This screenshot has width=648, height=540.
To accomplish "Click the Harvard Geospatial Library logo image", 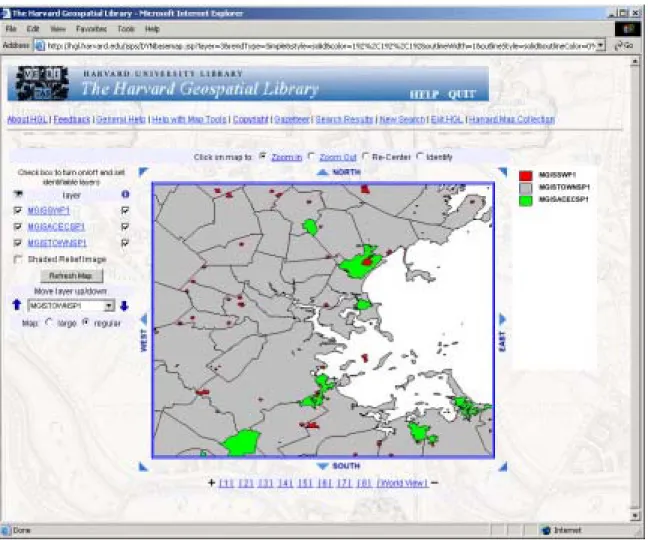I will [41, 83].
